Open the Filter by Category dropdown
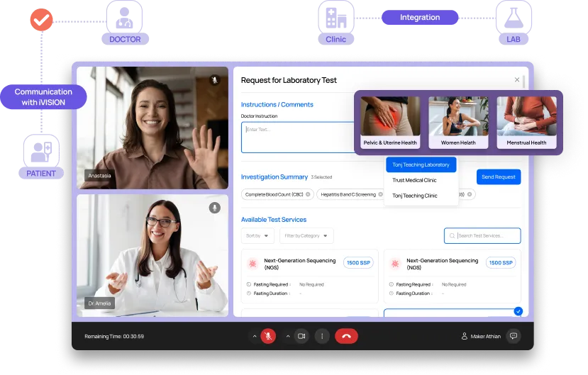588x375 pixels. coord(306,235)
